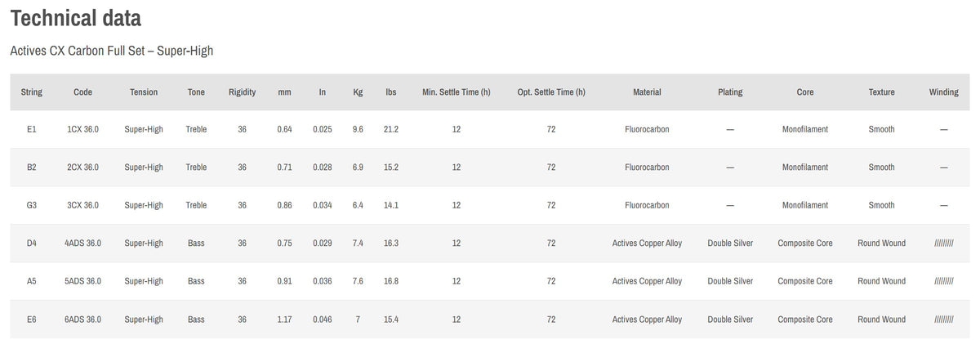The width and height of the screenshot is (980, 353).
Task: Click the "Core" column header
Action: 805,92
